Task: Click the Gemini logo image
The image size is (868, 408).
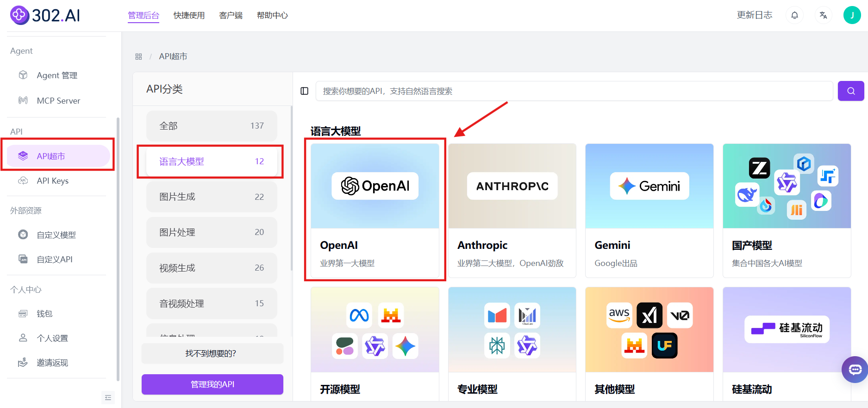Action: [x=649, y=186]
